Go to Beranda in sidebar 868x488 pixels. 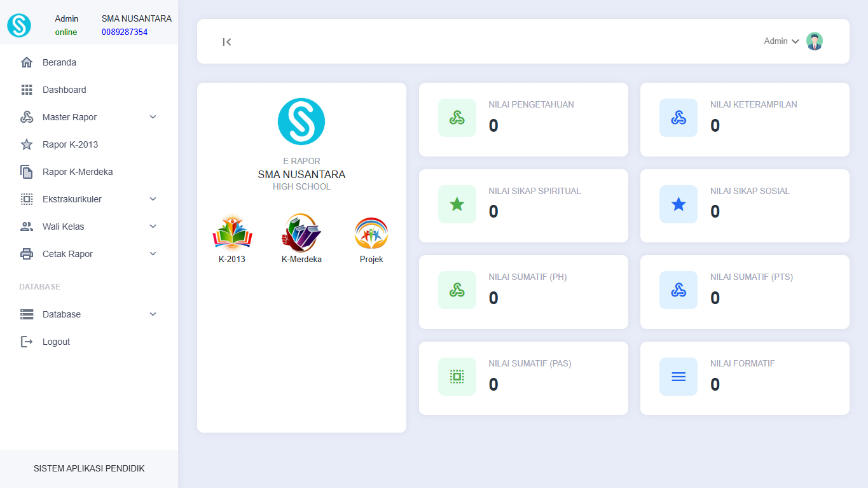point(59,62)
